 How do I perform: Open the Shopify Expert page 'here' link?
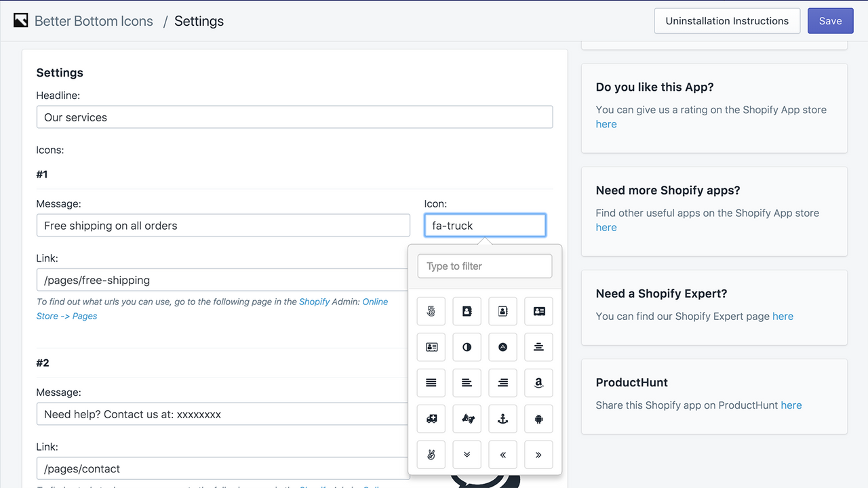(x=783, y=316)
